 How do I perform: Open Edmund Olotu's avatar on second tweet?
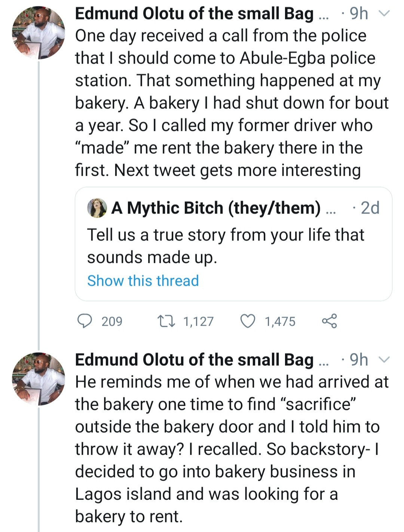click(39, 379)
